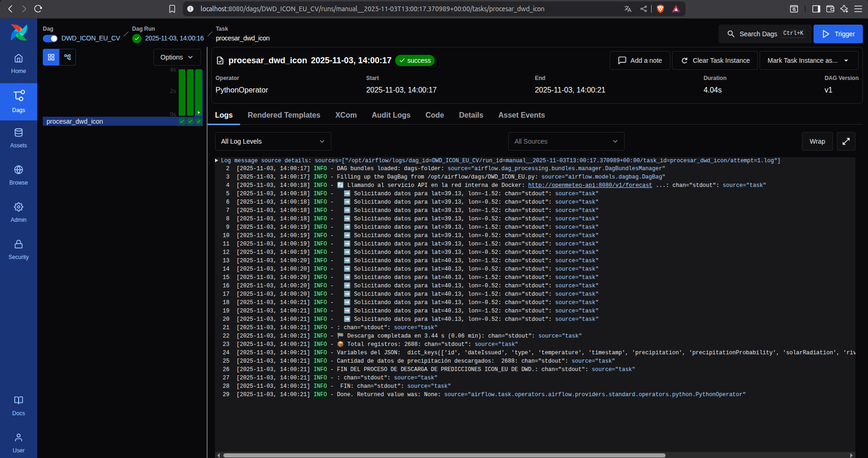868x458 pixels.
Task: Toggle the DWD_ICON_EU_CV DAG pause switch
Action: click(50, 39)
